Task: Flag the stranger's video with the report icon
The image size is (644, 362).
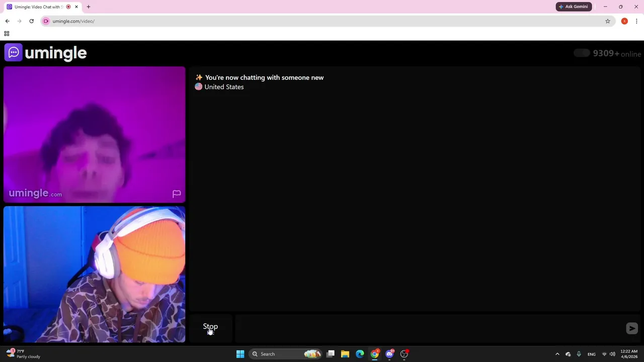Action: (x=177, y=194)
